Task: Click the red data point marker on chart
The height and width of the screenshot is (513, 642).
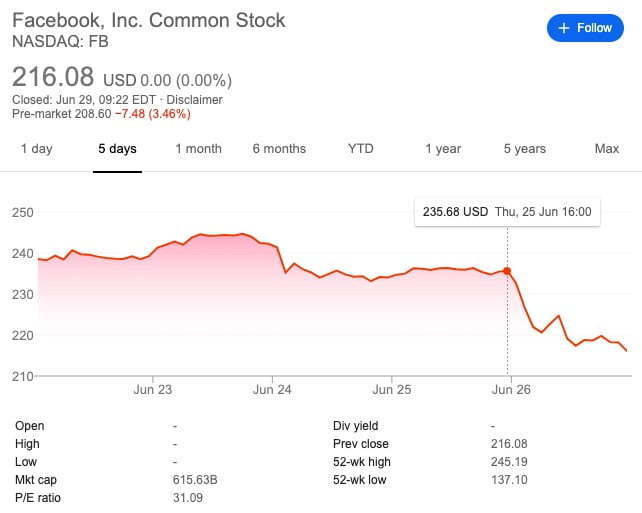Action: tap(507, 271)
